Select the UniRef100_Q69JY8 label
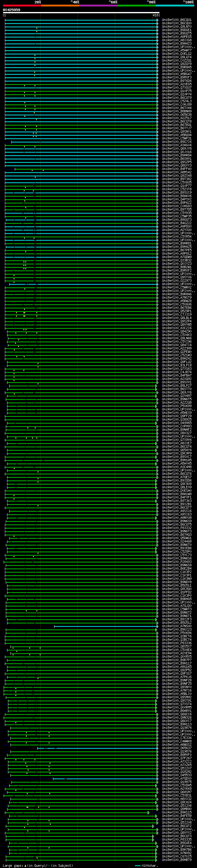This screenshot has height=868, width=197. pyautogui.click(x=176, y=149)
